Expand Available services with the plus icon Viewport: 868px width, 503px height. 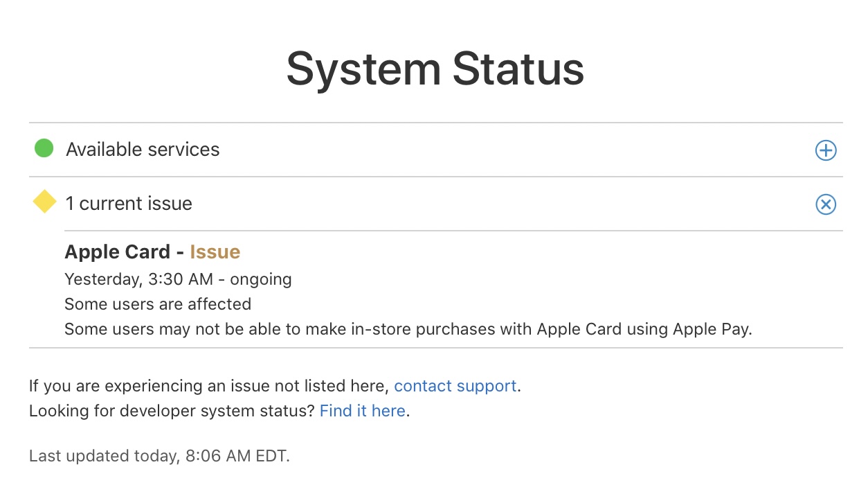point(825,150)
